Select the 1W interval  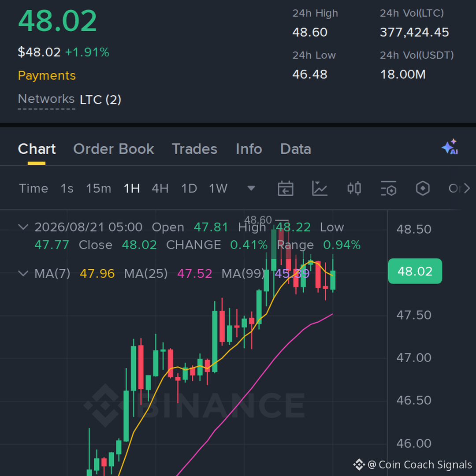click(x=218, y=189)
